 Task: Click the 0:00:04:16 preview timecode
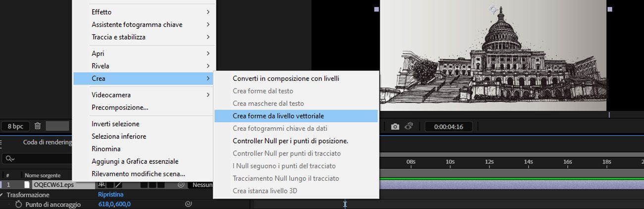[x=448, y=127]
